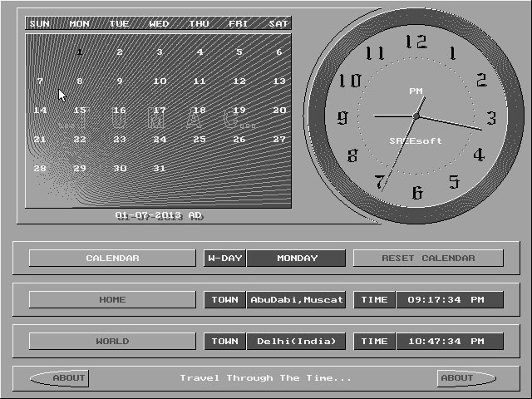Click the 3 numeral on the clock
The height and width of the screenshot is (399, 532).
point(491,118)
